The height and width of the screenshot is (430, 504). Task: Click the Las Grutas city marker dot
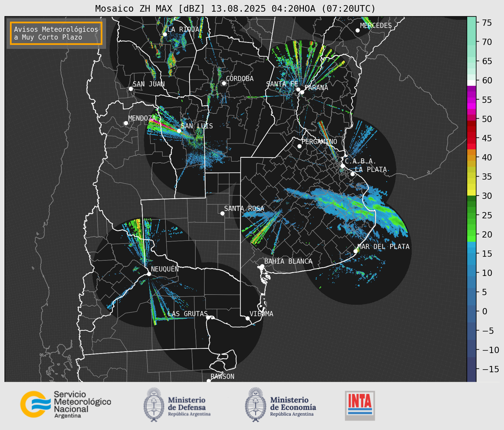click(x=208, y=318)
